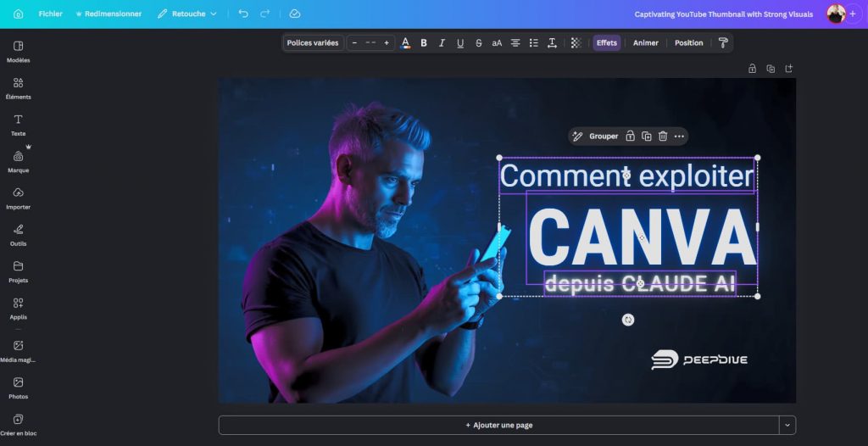Click the undo arrow in top bar
The image size is (868, 446).
tap(243, 14)
